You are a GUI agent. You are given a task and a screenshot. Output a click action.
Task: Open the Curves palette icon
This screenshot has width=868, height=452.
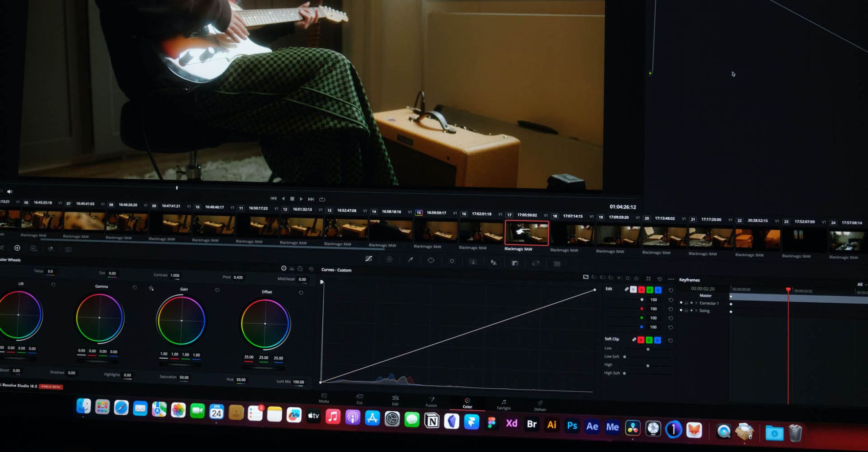click(x=368, y=259)
